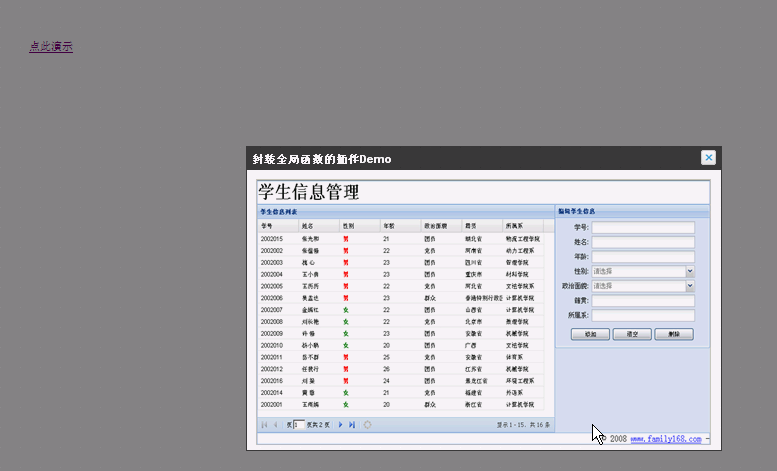Click the 学生信息管理 page heading
The width and height of the screenshot is (777, 471).
309,192
